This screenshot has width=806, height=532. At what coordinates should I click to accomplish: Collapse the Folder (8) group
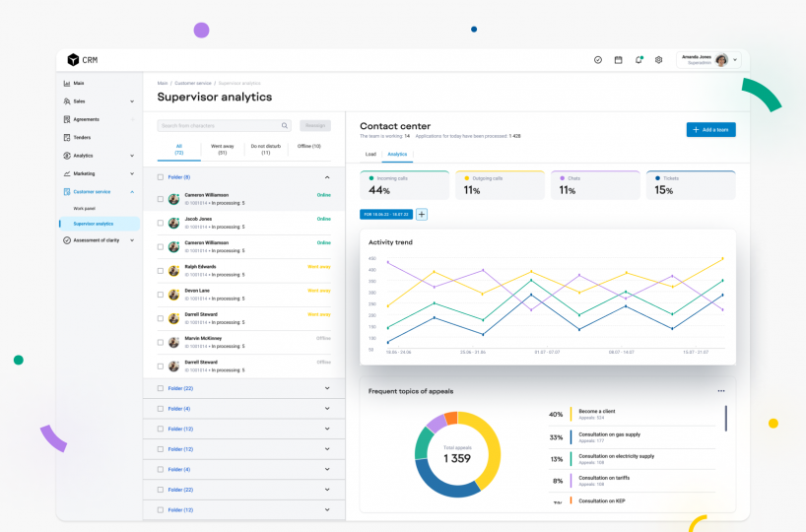click(x=327, y=177)
